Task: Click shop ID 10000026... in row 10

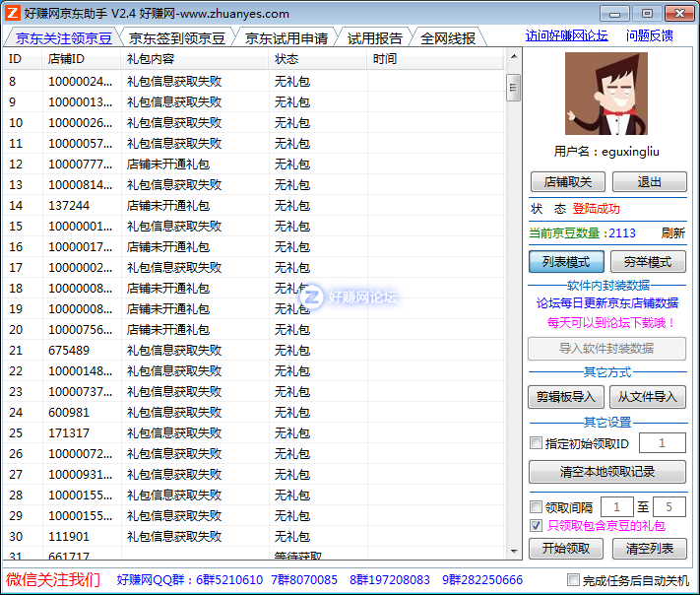Action: 81,123
